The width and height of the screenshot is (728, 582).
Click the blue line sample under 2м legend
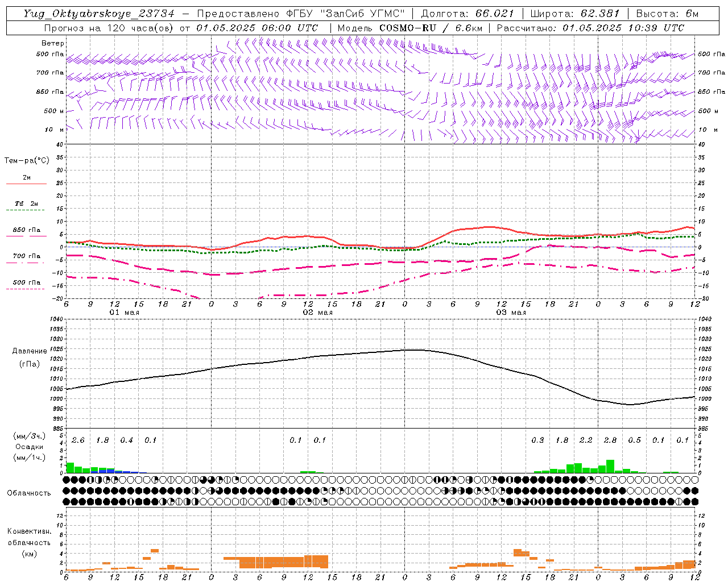tap(26, 184)
